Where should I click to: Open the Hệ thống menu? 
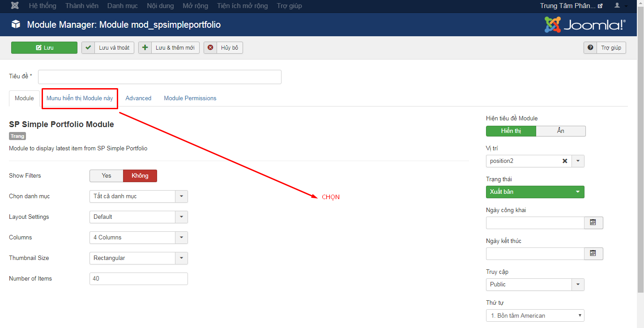(43, 6)
